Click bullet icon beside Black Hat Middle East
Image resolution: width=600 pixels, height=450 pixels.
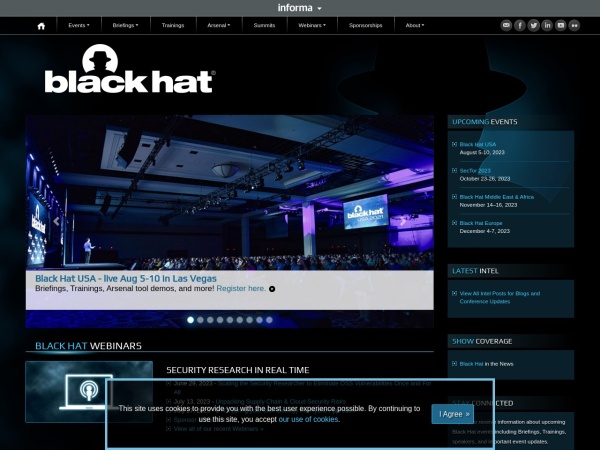coord(454,197)
